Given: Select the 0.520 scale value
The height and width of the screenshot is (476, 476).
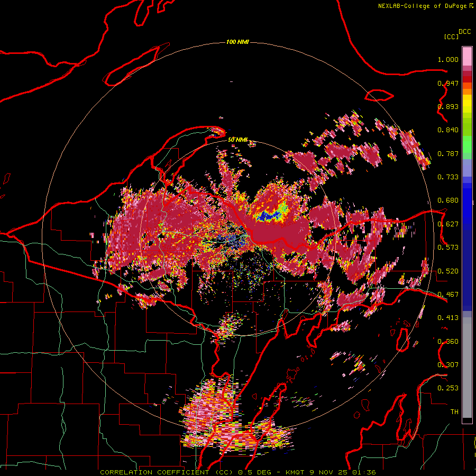Looking at the screenshot, I should click(x=448, y=271).
